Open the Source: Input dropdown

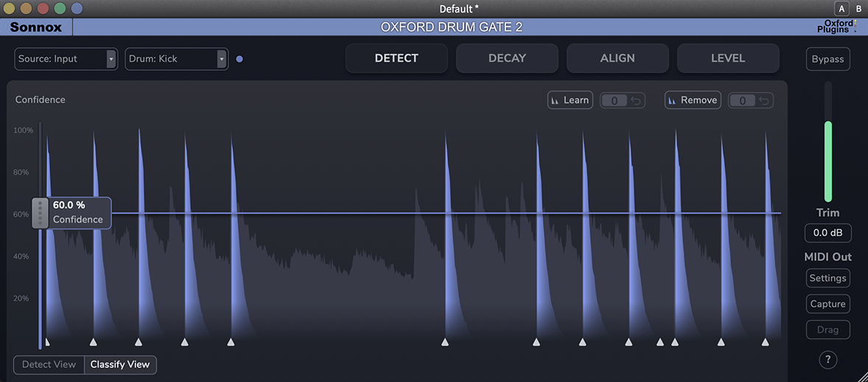66,59
